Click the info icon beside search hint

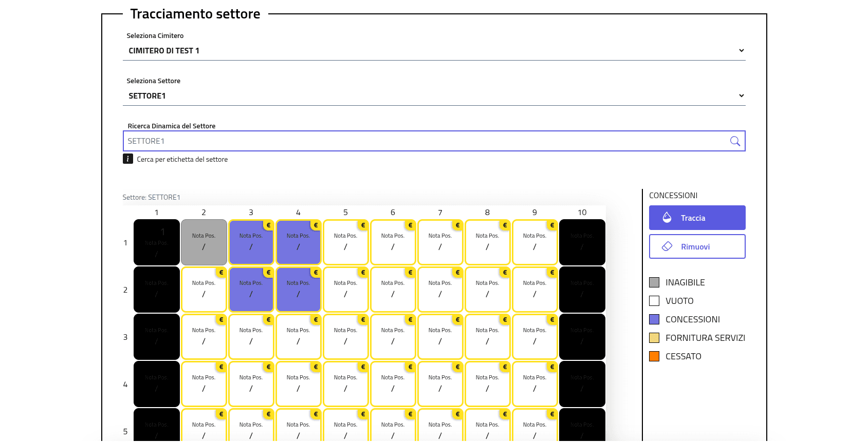[128, 159]
